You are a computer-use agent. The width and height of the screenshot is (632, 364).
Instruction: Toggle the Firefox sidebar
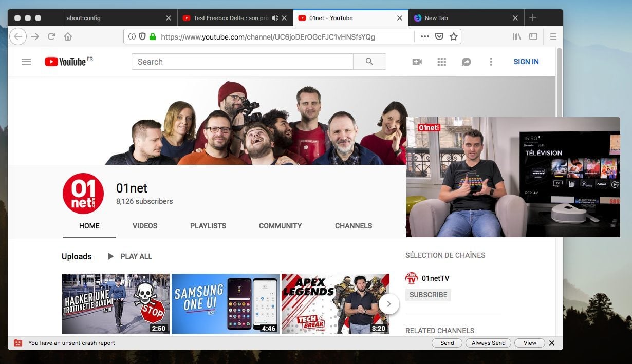click(533, 36)
